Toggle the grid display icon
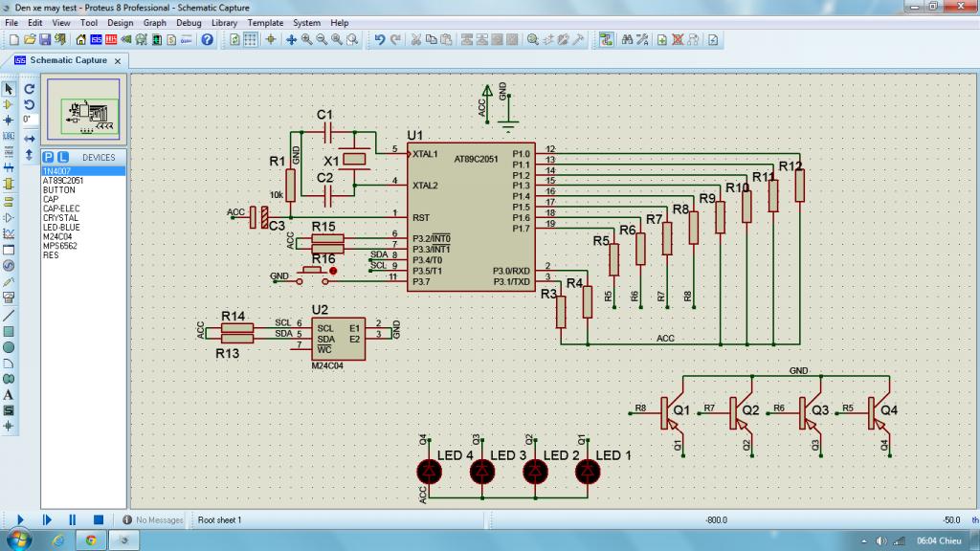The width and height of the screenshot is (980, 551). tap(251, 40)
